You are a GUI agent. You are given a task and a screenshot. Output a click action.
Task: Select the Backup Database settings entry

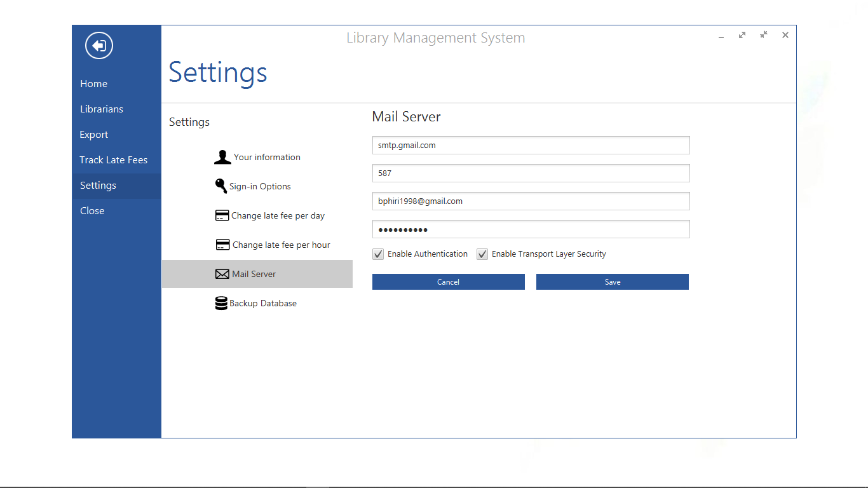[x=263, y=303]
